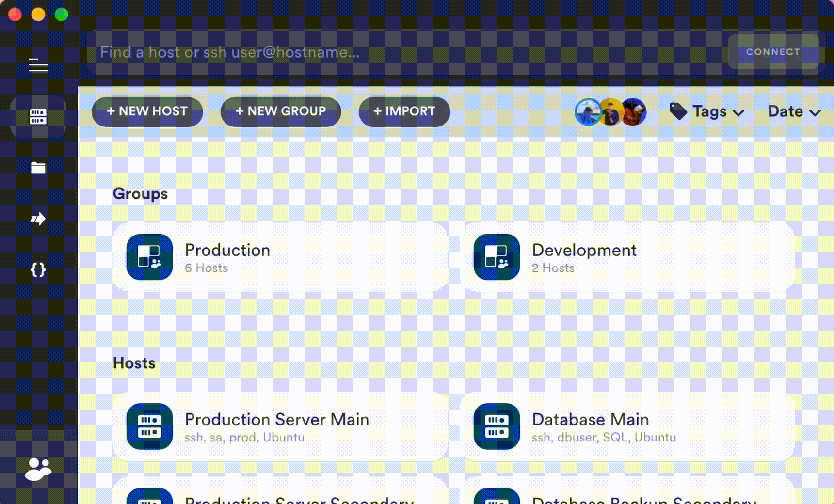834x504 pixels.
Task: Open the Date sort dropdown
Action: pos(794,112)
